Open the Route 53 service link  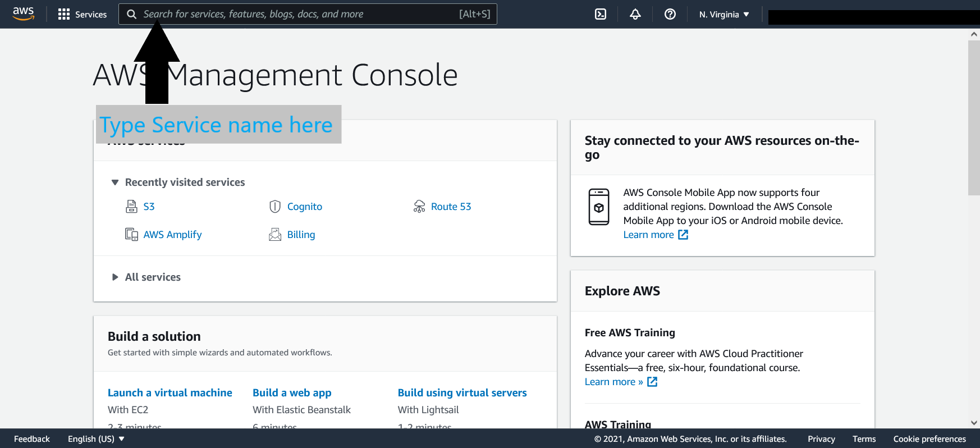click(451, 207)
